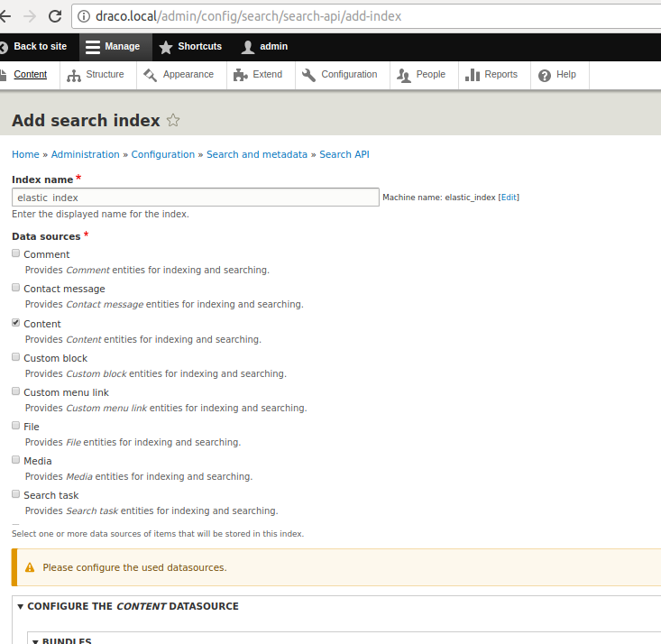The width and height of the screenshot is (661, 644).
Task: Click the People icon in admin menu
Action: click(x=403, y=76)
